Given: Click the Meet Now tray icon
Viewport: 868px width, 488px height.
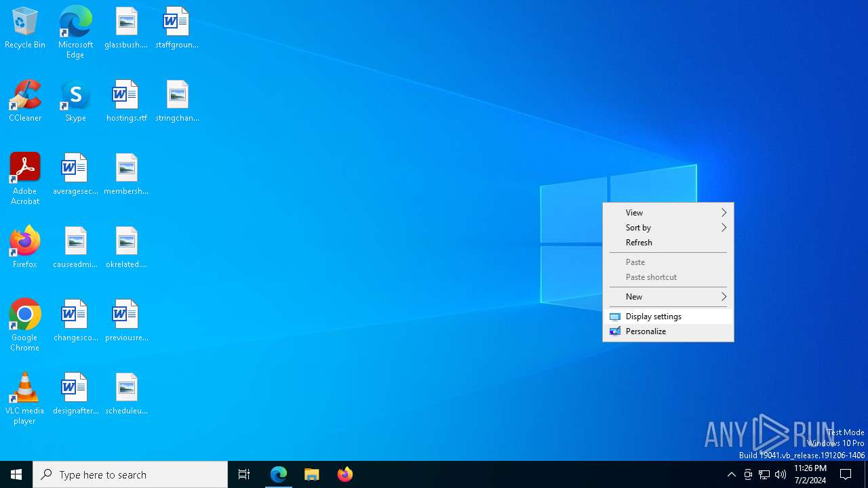Looking at the screenshot, I should [x=748, y=474].
